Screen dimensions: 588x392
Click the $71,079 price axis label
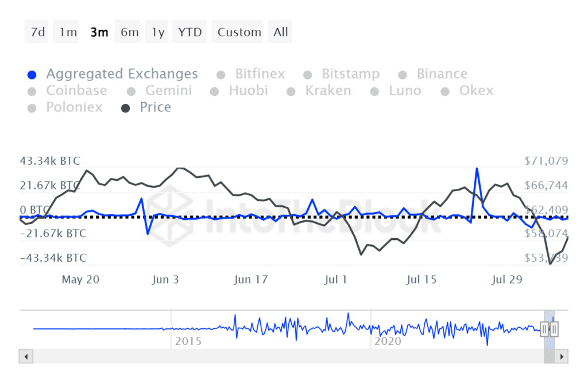547,161
